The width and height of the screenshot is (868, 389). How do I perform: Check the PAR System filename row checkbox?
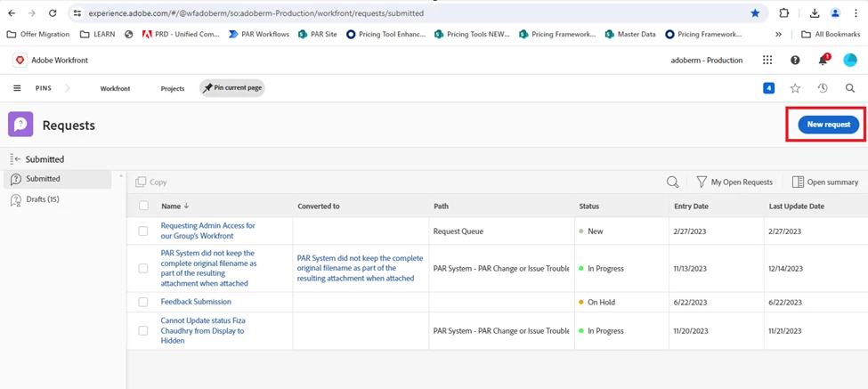tap(142, 268)
